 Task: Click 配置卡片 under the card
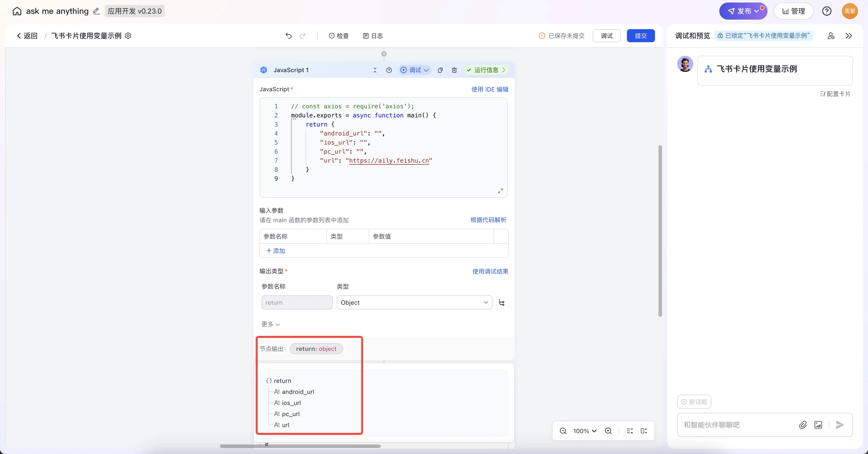pyautogui.click(x=835, y=94)
